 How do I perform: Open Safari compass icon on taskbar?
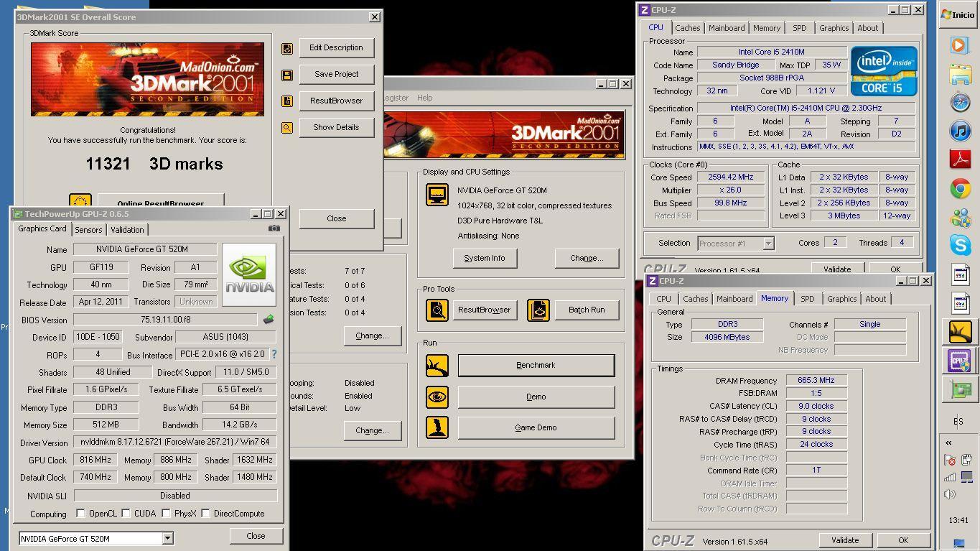(x=960, y=102)
